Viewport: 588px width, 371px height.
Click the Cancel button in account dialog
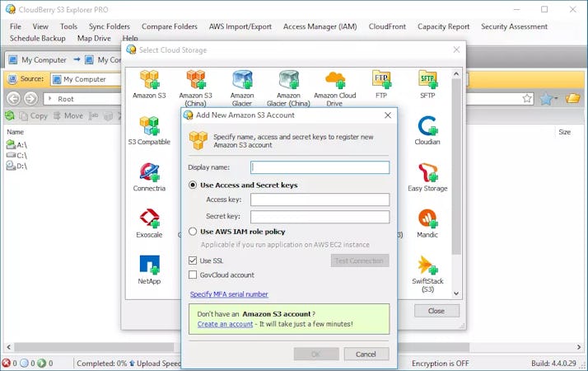366,354
